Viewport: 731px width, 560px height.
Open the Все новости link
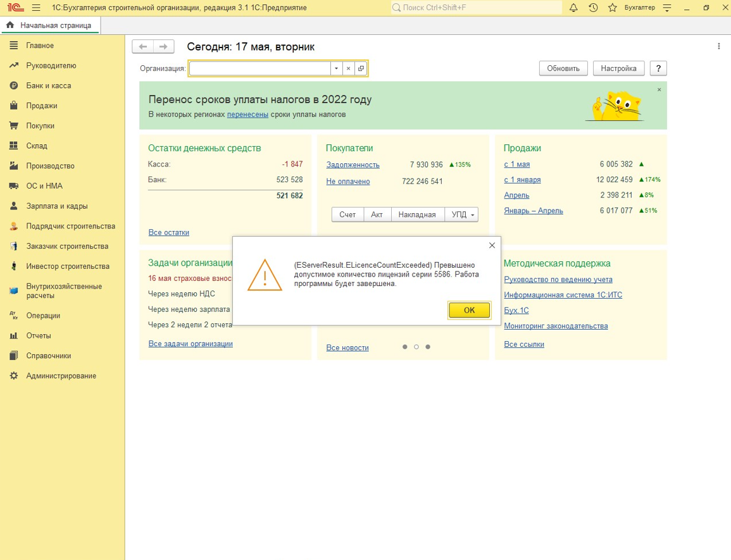point(347,347)
